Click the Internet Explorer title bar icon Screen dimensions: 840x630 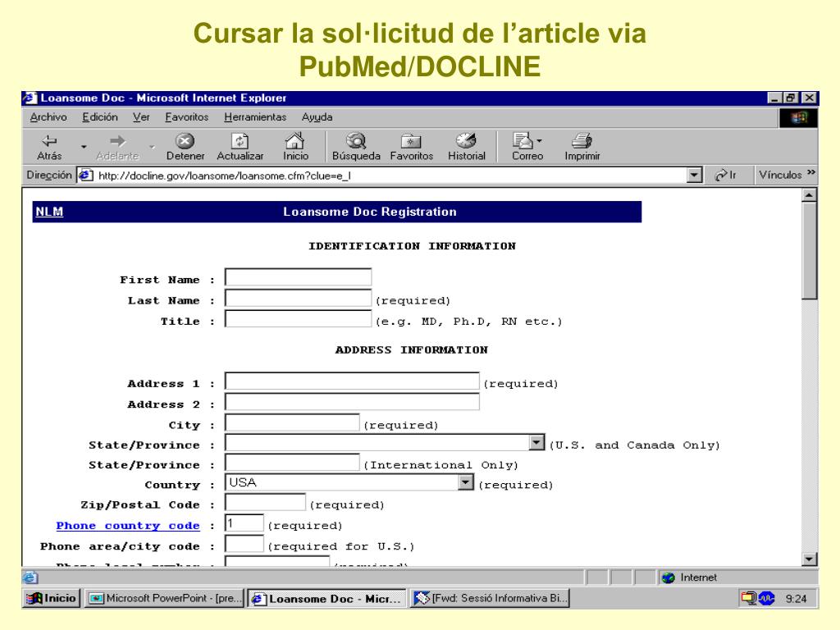point(30,98)
